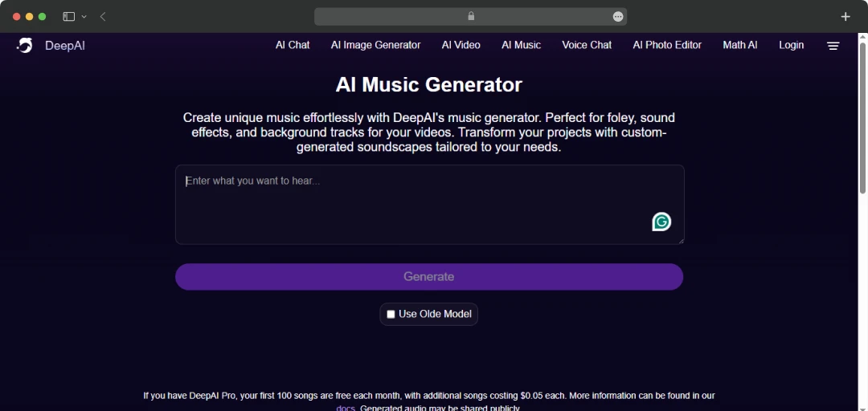
Task: Click the lock icon in the address bar
Action: pos(471,16)
